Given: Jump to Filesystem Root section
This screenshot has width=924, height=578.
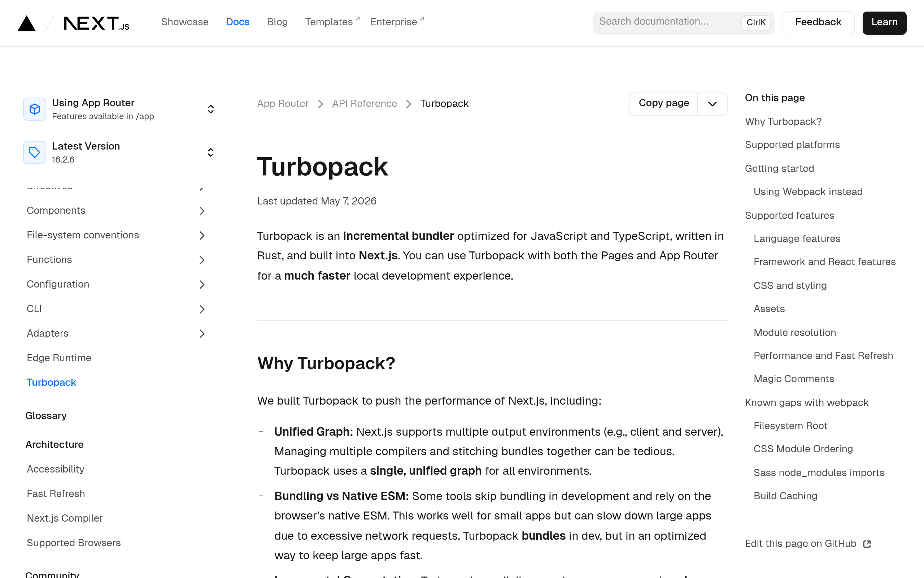Looking at the screenshot, I should [x=790, y=426].
